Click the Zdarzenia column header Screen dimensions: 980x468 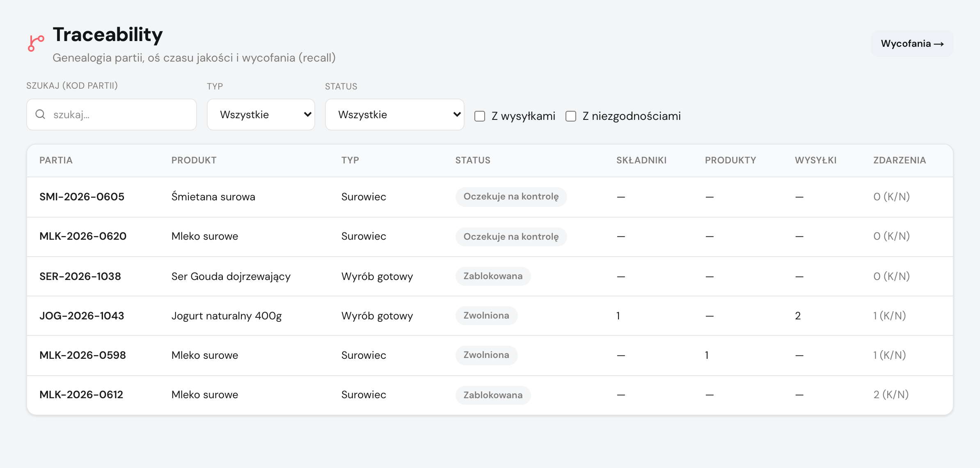pyautogui.click(x=900, y=160)
